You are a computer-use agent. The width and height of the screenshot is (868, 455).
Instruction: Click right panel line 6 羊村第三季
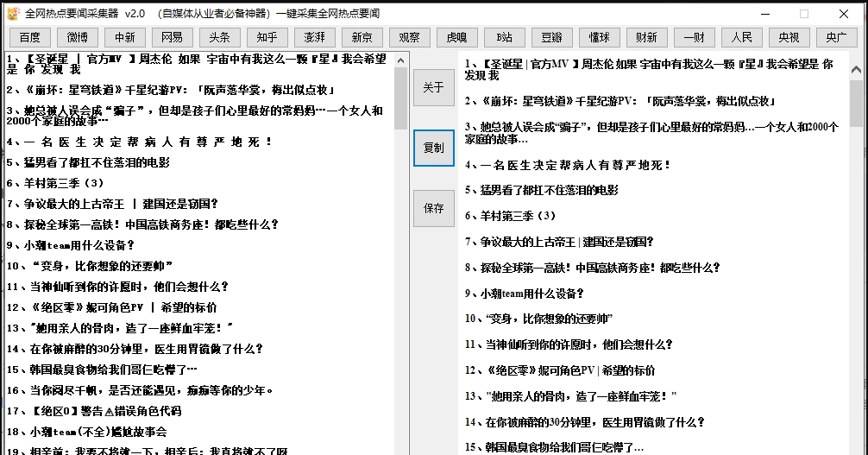[x=511, y=216]
